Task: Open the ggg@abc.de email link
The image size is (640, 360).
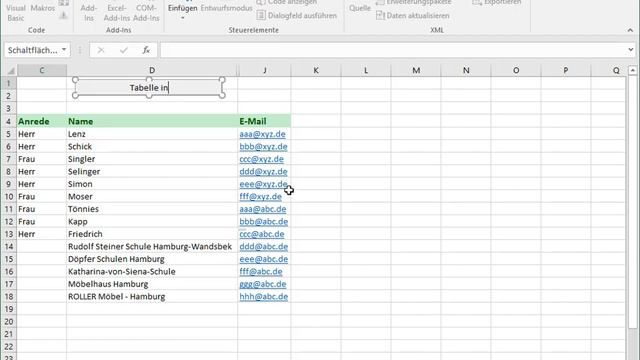Action: [263, 284]
